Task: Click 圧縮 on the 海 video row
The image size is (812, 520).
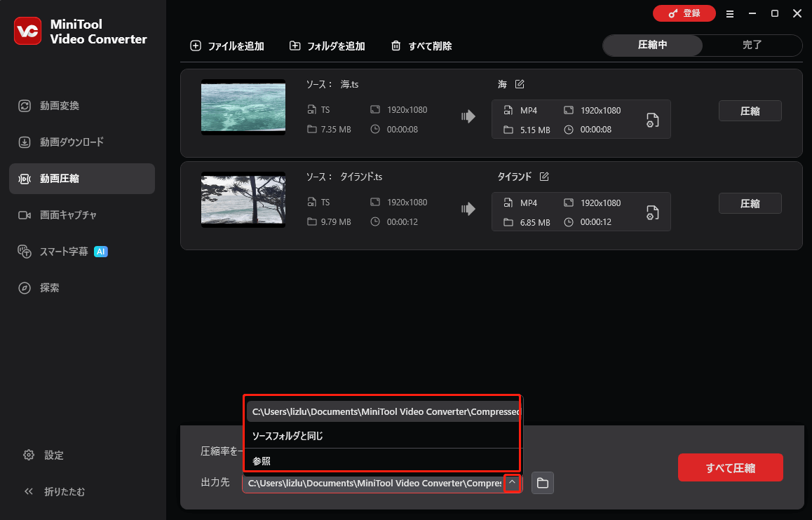Action: tap(750, 110)
